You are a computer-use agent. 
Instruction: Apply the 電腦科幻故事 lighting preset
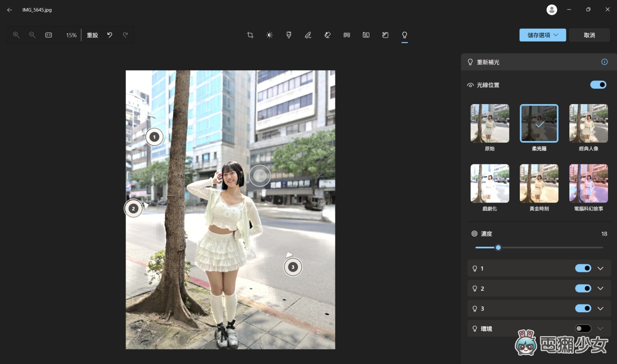click(588, 183)
